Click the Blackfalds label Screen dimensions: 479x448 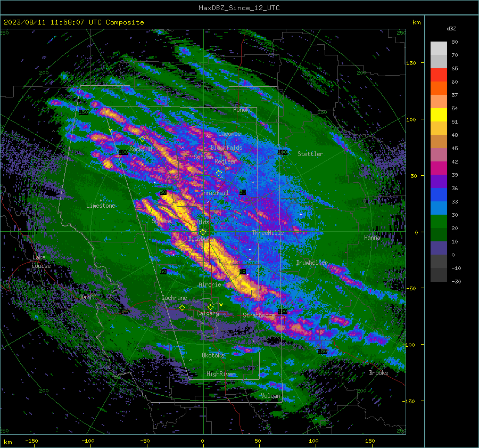pos(226,148)
